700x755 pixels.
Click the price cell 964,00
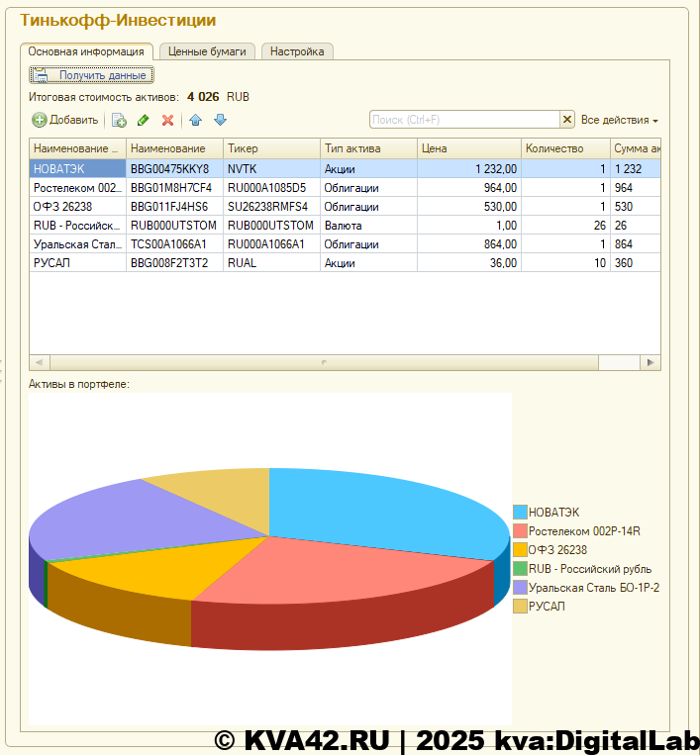469,188
